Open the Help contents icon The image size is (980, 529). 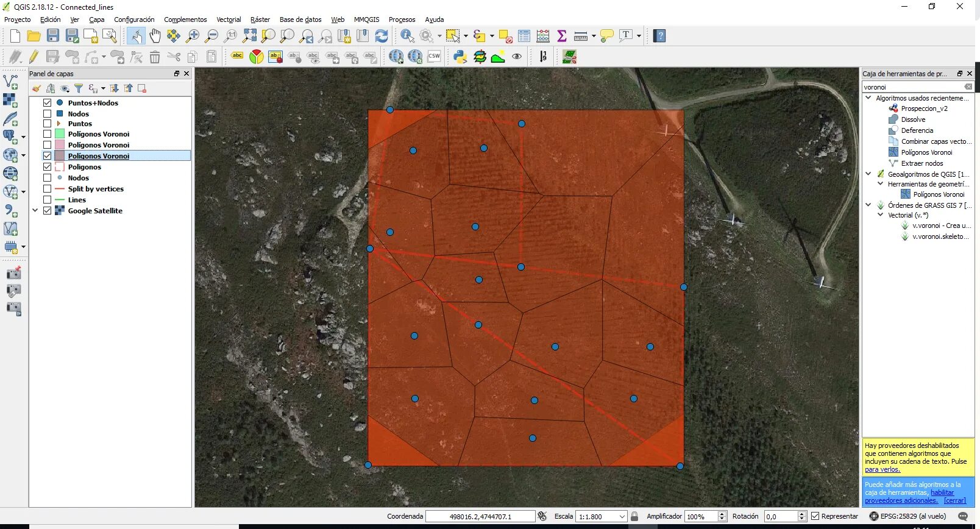click(659, 36)
